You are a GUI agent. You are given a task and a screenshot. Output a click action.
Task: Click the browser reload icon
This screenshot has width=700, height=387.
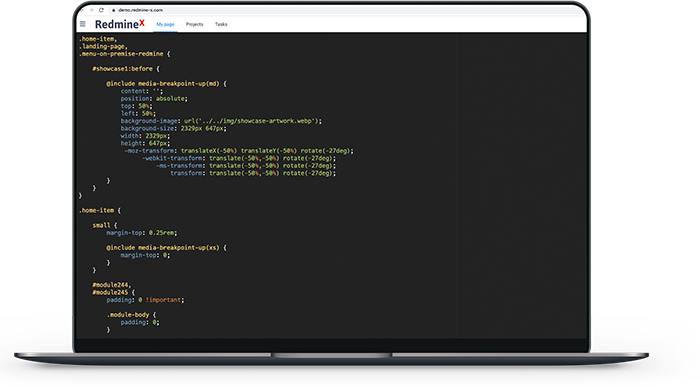pos(101,10)
